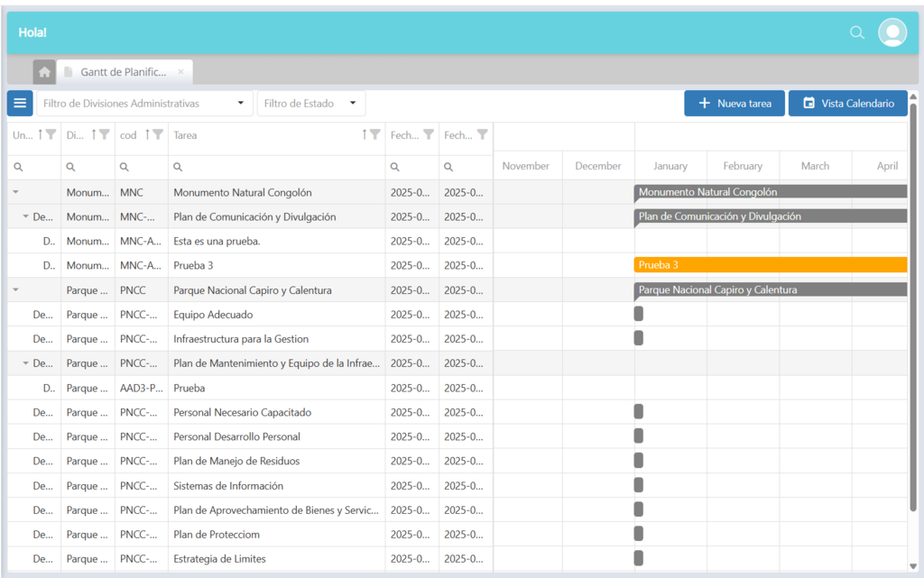This screenshot has width=924, height=578.
Task: Open the user profile avatar
Action: pyautogui.click(x=892, y=32)
